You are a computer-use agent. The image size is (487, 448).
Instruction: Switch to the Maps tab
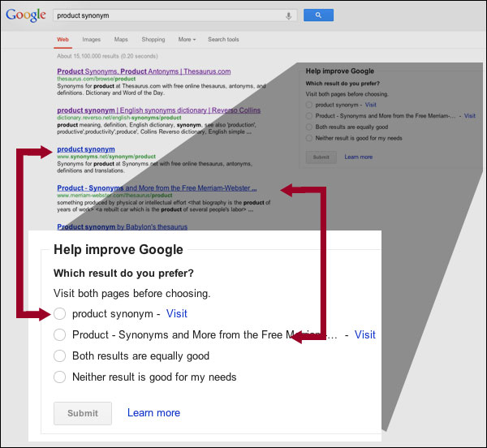tap(121, 39)
